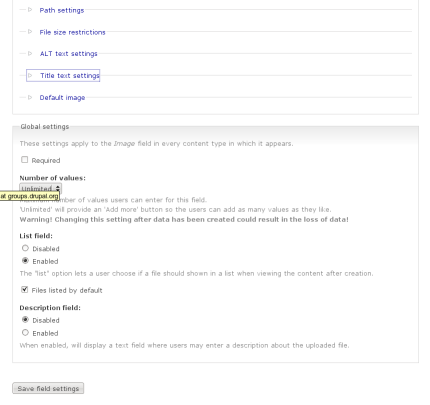Choose Enabled for Description field
This screenshot has width=430, height=405.
[25, 332]
